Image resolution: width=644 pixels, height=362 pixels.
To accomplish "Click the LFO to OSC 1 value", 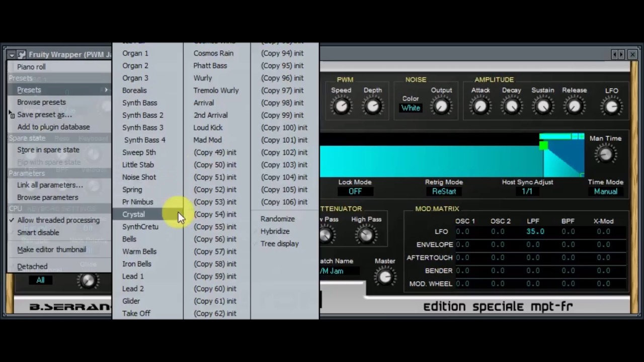I will pyautogui.click(x=462, y=232).
